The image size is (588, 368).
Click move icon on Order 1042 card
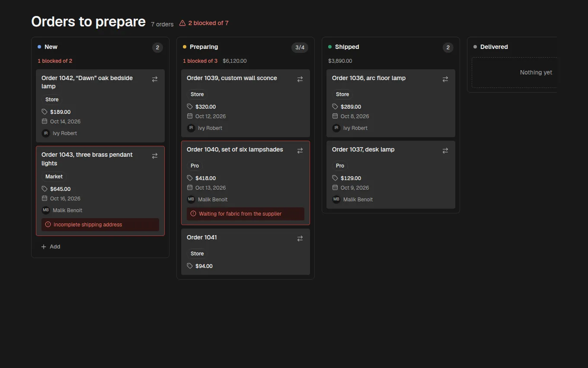[x=155, y=79]
